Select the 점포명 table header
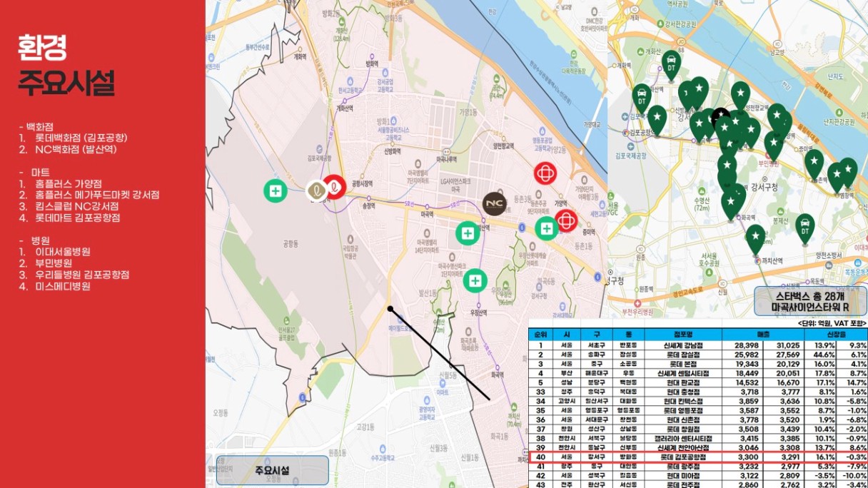The width and height of the screenshot is (868, 488). [683, 334]
